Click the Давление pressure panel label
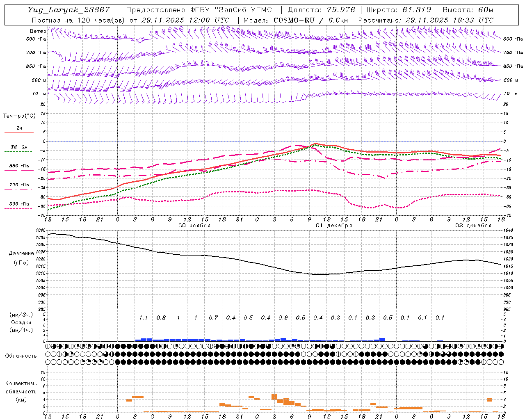Viewport: 525px width, 420px height. click(x=21, y=253)
